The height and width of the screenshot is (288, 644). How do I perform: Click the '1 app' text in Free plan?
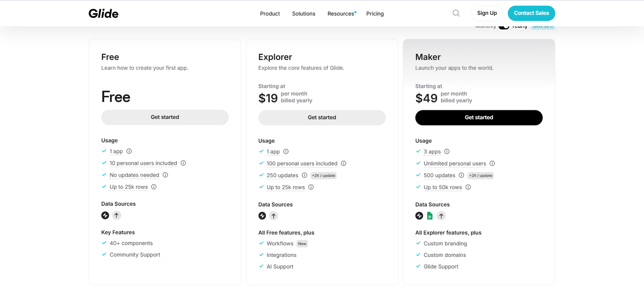116,151
